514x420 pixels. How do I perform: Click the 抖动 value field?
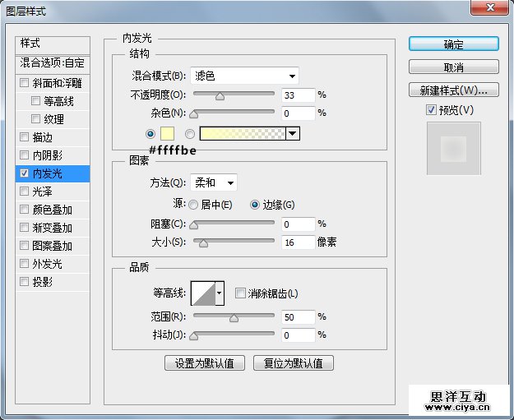point(298,335)
